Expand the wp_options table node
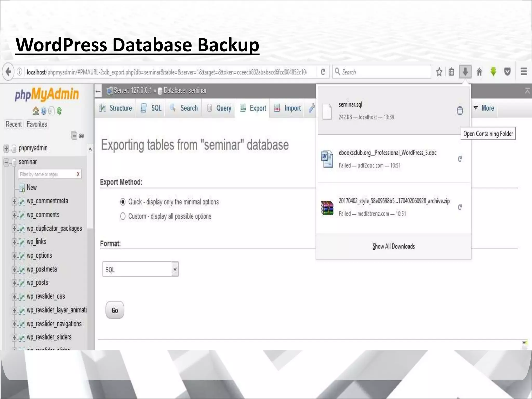The height and width of the screenshot is (399, 532). (14, 256)
